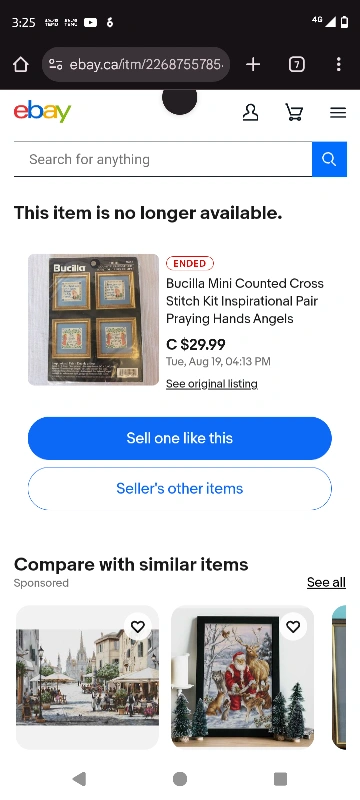The height and width of the screenshot is (800, 360).
Task: Tap Android back navigation button
Action: pyautogui.click(x=79, y=779)
